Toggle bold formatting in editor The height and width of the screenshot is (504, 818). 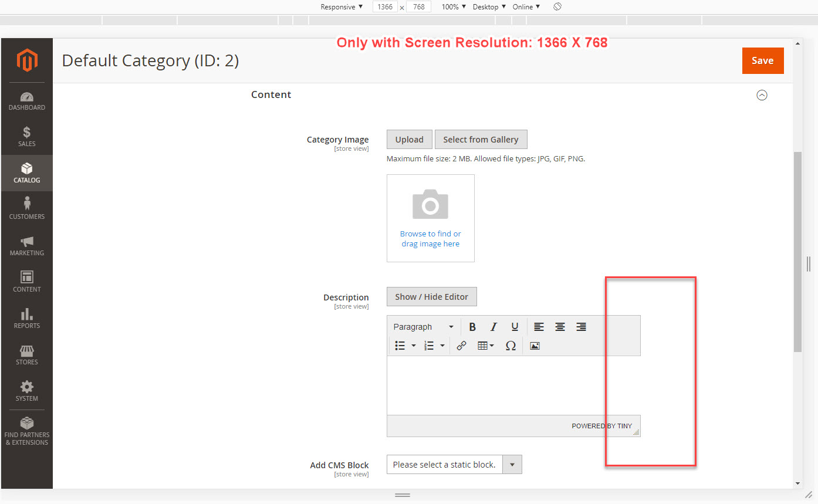pyautogui.click(x=472, y=327)
